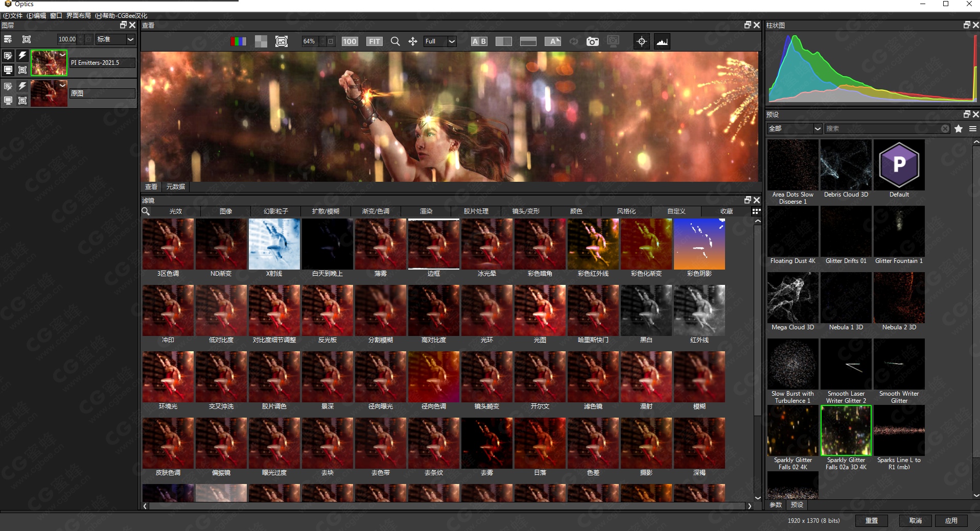980x531 pixels.
Task: Click the edit filter icon on the PI Emitters layer
Action: tap(8, 56)
